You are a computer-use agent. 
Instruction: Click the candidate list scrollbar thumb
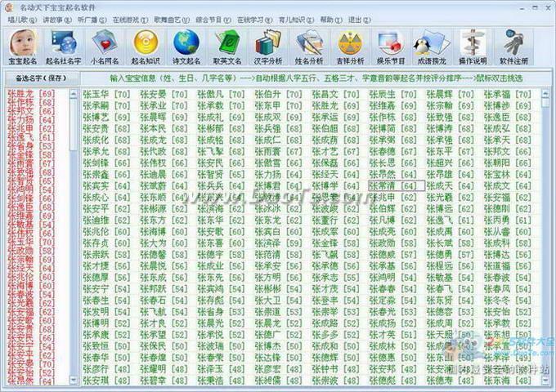(74, 124)
